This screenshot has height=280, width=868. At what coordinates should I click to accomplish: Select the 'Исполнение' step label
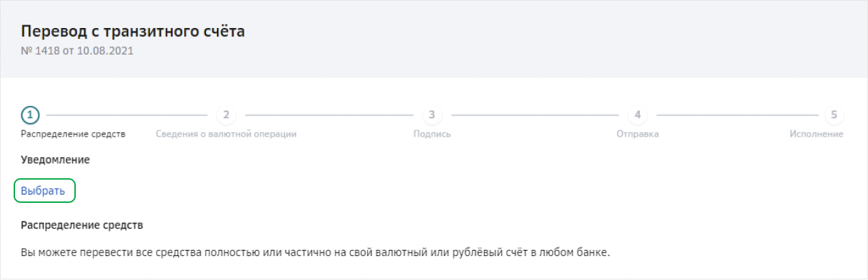816,134
